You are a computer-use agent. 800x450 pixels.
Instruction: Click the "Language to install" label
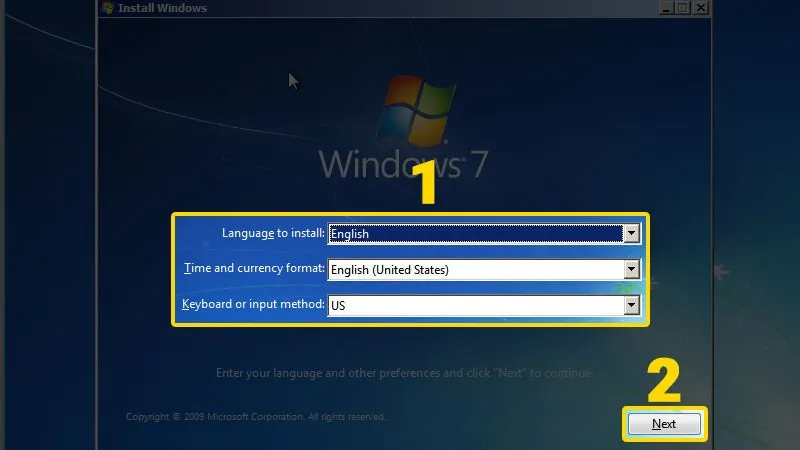273,233
